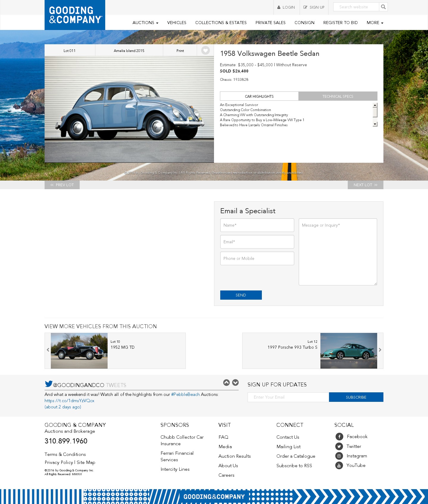Screen dimensions: 428x504
Task: Go to next vehicle carousel arrow
Action: coord(380,350)
